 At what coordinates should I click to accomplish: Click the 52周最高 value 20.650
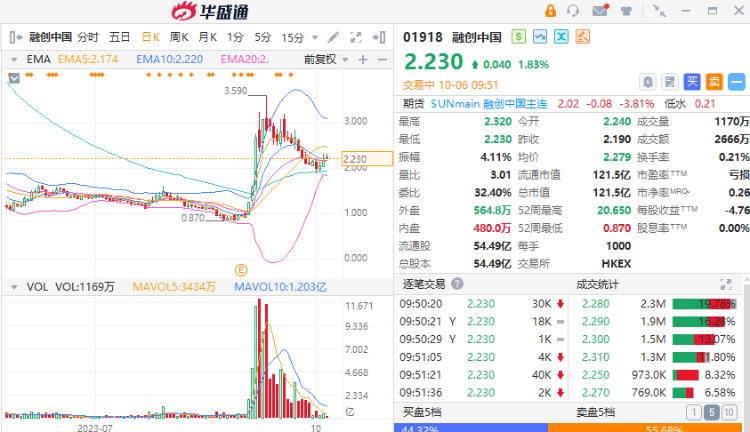tap(614, 210)
